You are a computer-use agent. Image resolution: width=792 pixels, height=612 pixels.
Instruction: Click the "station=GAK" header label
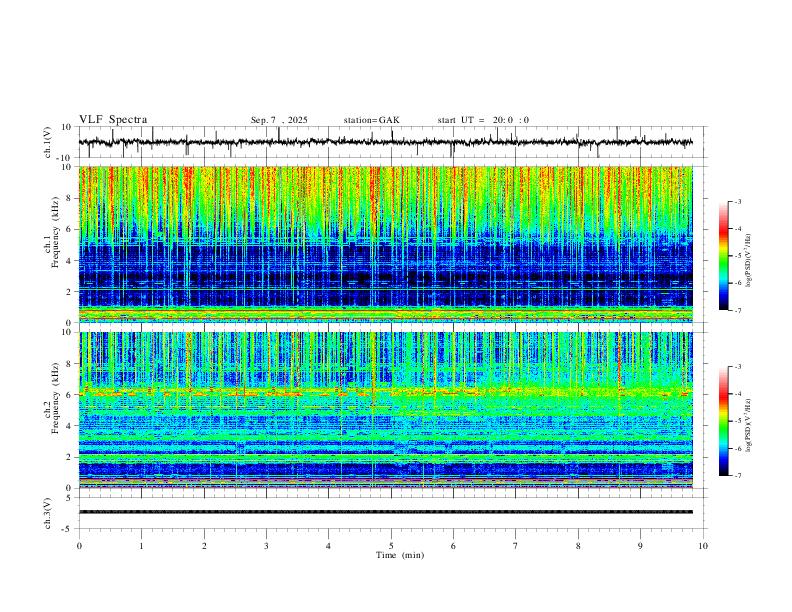click(371, 120)
